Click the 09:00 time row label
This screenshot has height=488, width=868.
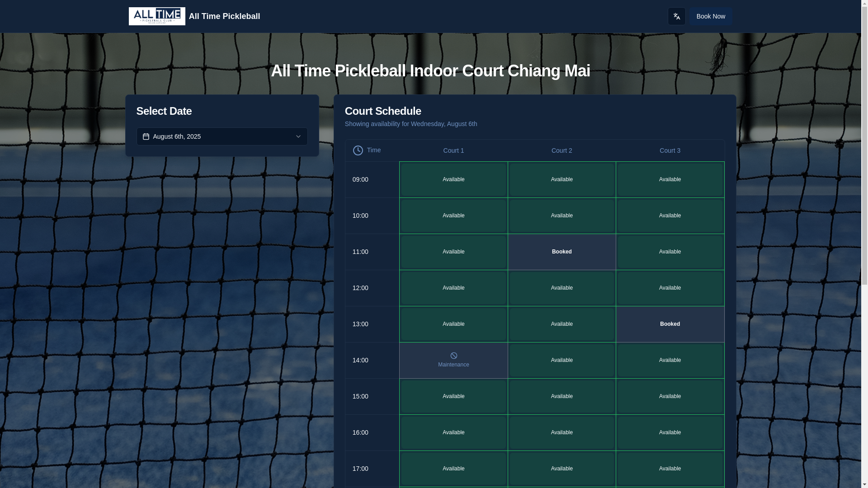click(x=360, y=179)
